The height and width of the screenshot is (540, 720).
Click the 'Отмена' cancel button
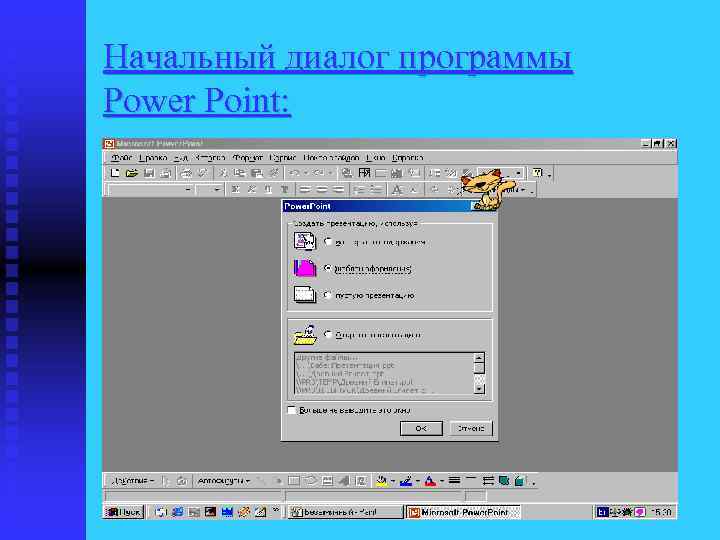[x=471, y=428]
